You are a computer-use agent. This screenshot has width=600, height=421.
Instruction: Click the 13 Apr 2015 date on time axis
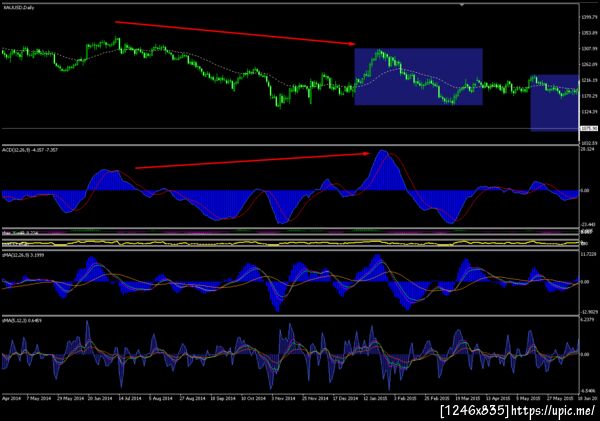tap(498, 398)
